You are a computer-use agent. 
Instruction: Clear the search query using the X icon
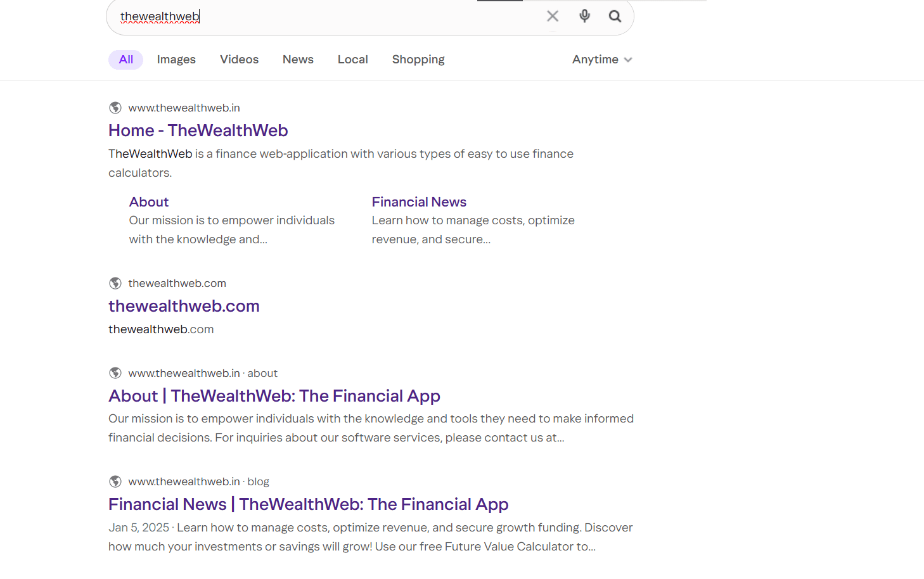(552, 16)
